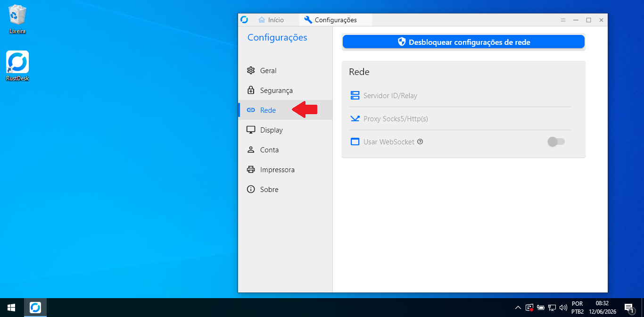Viewport: 644px width, 317px height.
Task: Click the wrench icon on Configurações tab
Action: pos(308,20)
